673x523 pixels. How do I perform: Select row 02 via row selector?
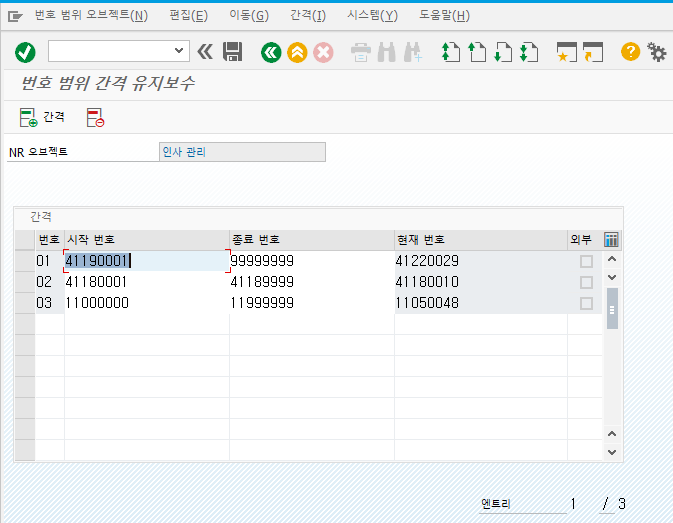pos(25,282)
